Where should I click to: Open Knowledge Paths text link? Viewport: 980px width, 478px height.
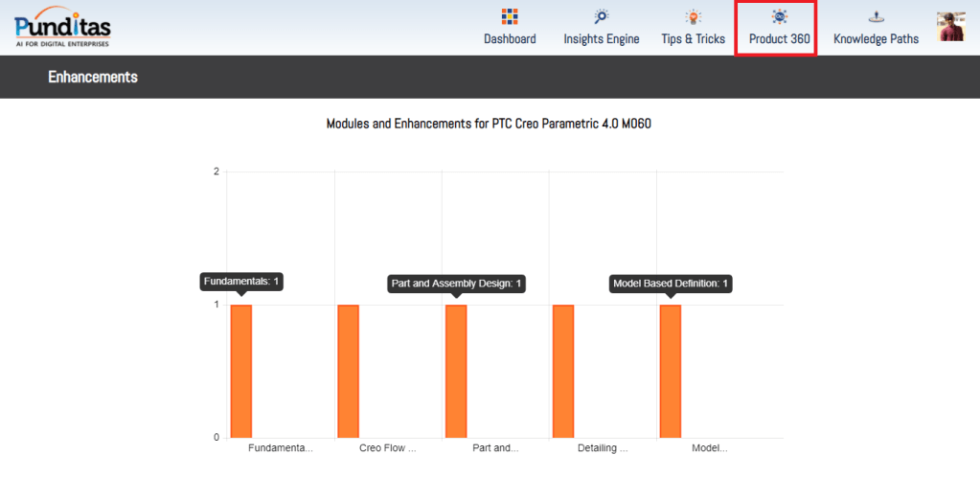click(x=876, y=39)
